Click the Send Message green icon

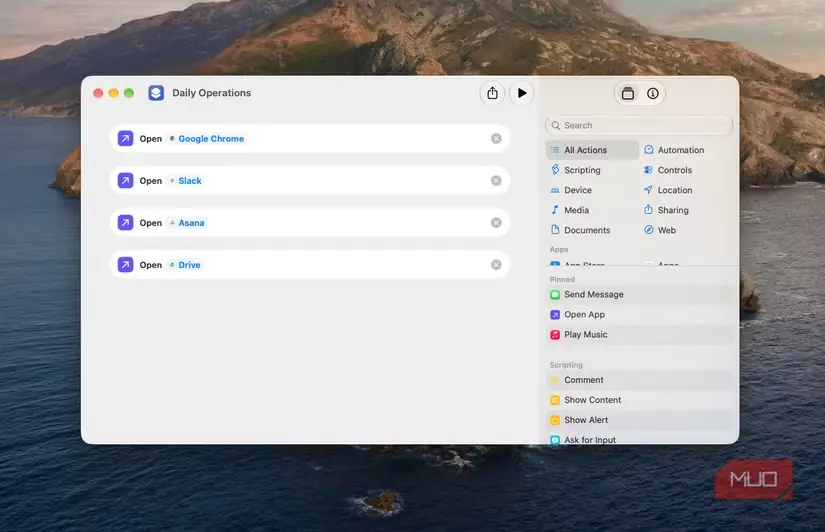[x=555, y=295]
